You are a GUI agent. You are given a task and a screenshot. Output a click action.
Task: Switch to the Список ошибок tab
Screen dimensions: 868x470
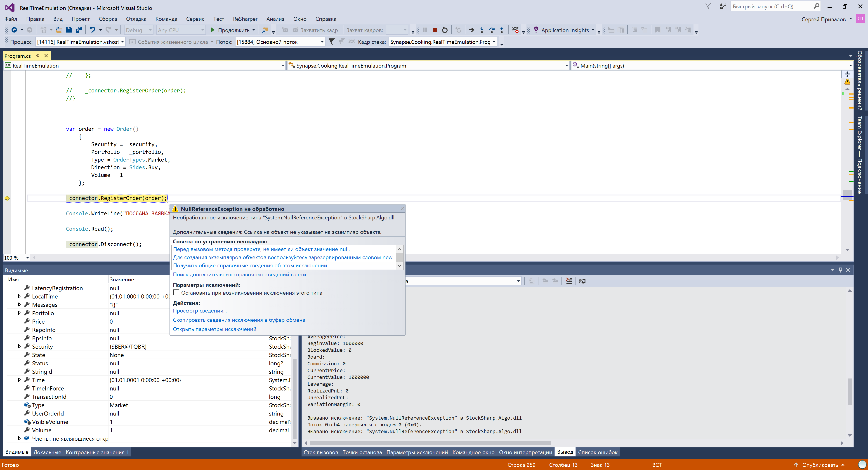point(598,452)
